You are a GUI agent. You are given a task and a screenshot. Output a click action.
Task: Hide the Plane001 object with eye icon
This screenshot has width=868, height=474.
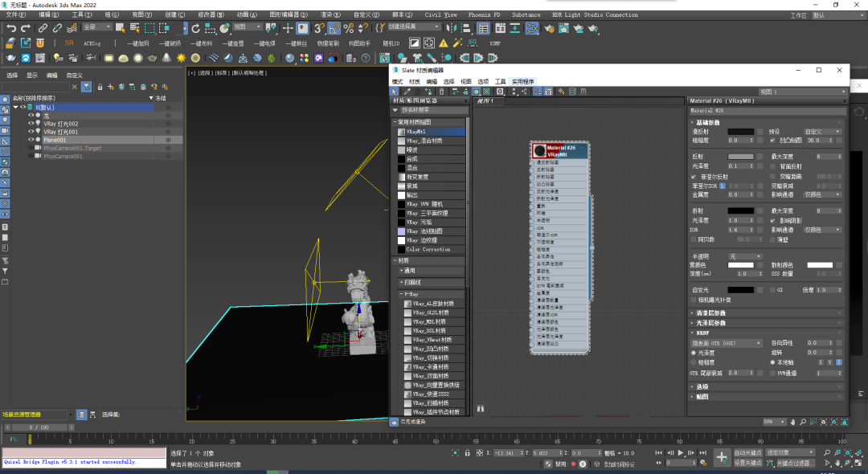pyautogui.click(x=31, y=140)
